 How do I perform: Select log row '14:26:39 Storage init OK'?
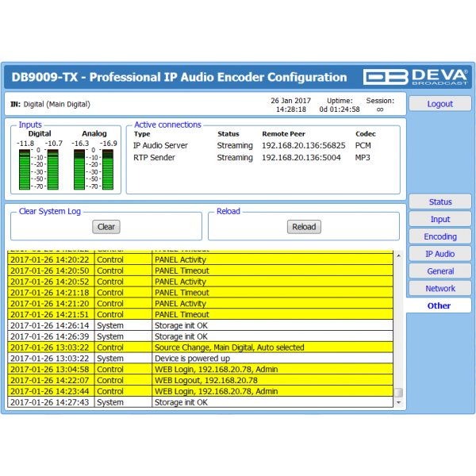(x=201, y=336)
